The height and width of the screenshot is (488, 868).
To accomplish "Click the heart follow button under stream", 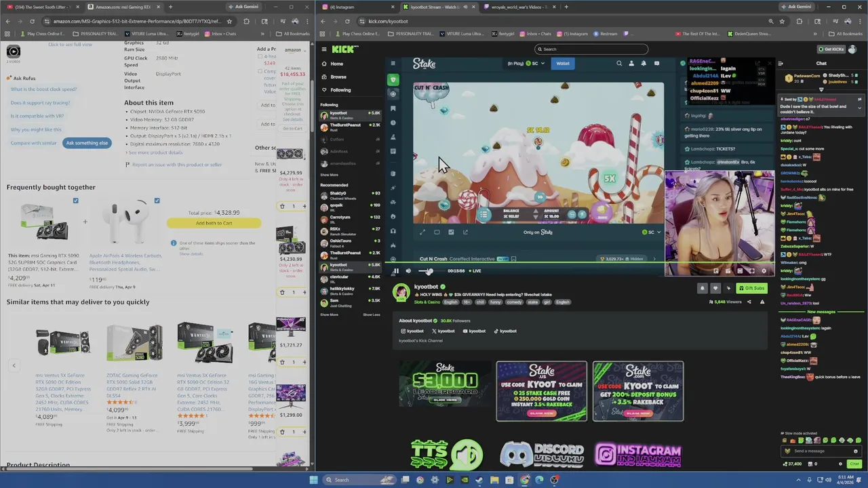I will coord(715,288).
